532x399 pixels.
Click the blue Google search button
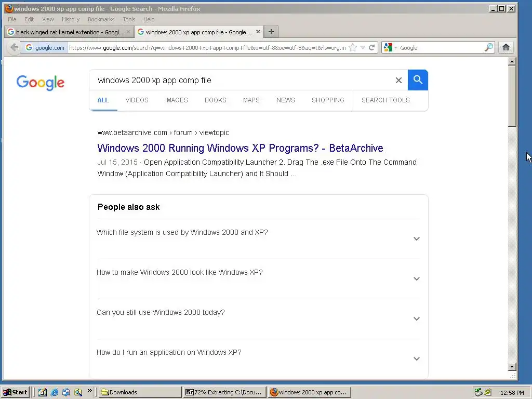tap(418, 80)
